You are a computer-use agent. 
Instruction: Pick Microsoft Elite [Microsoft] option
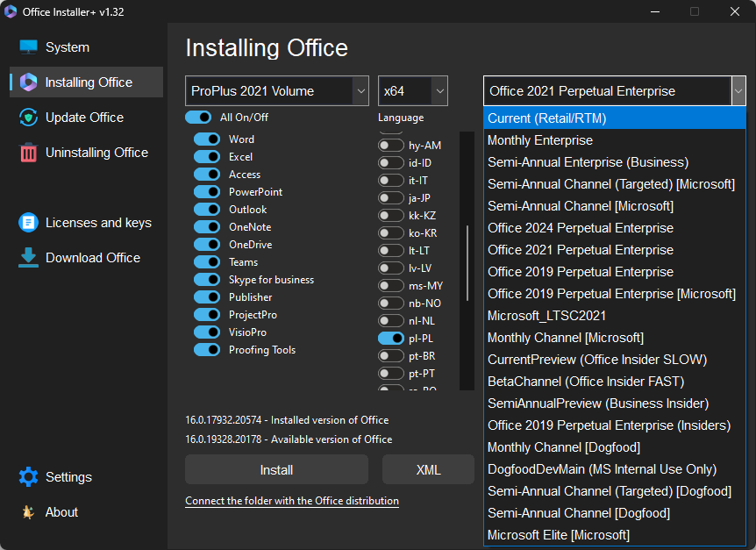click(614, 535)
